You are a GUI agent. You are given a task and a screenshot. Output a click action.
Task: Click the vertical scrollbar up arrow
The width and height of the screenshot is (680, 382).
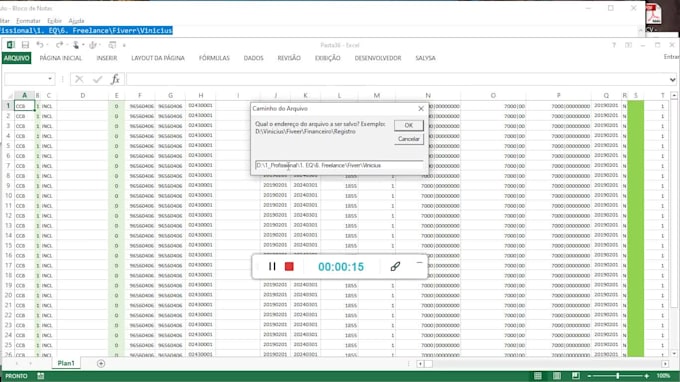[x=674, y=95]
